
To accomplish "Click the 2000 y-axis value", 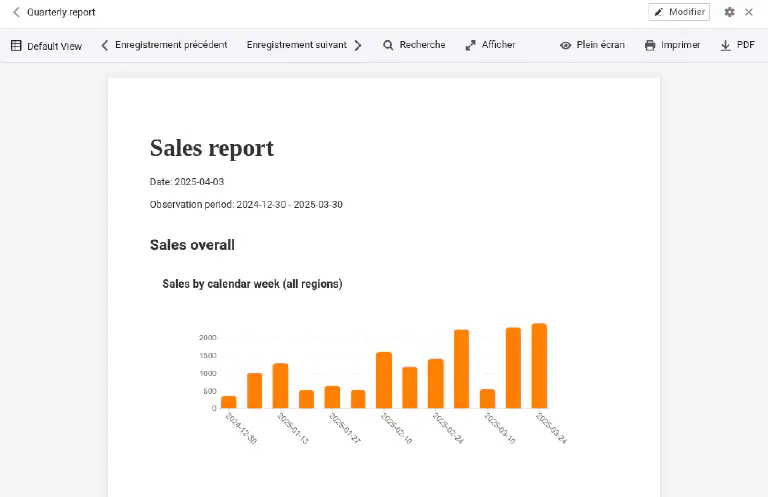I will [208, 337].
